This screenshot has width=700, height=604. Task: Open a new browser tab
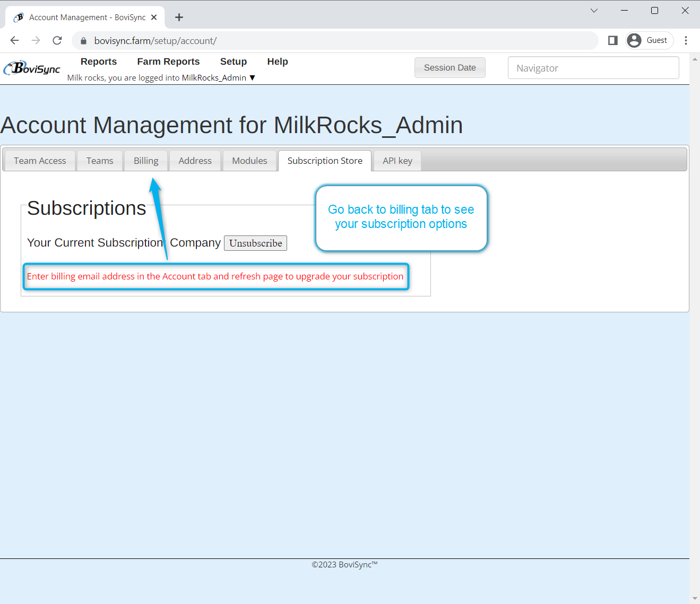point(179,17)
